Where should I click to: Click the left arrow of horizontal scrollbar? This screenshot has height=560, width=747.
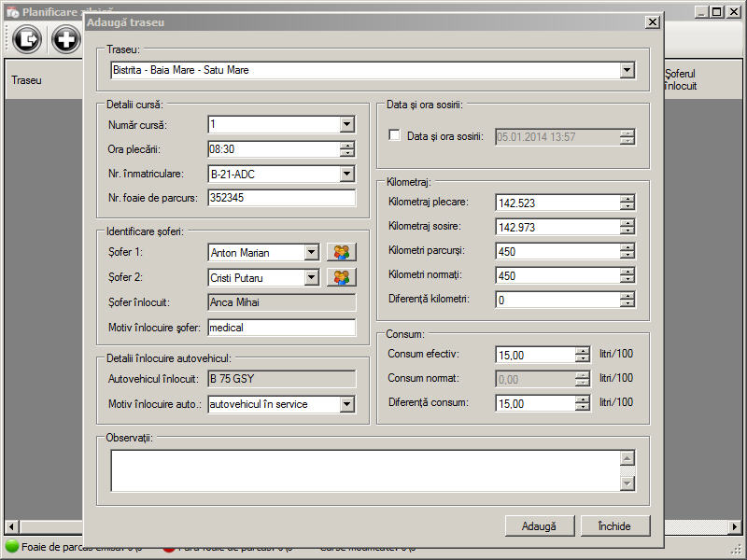(11, 527)
